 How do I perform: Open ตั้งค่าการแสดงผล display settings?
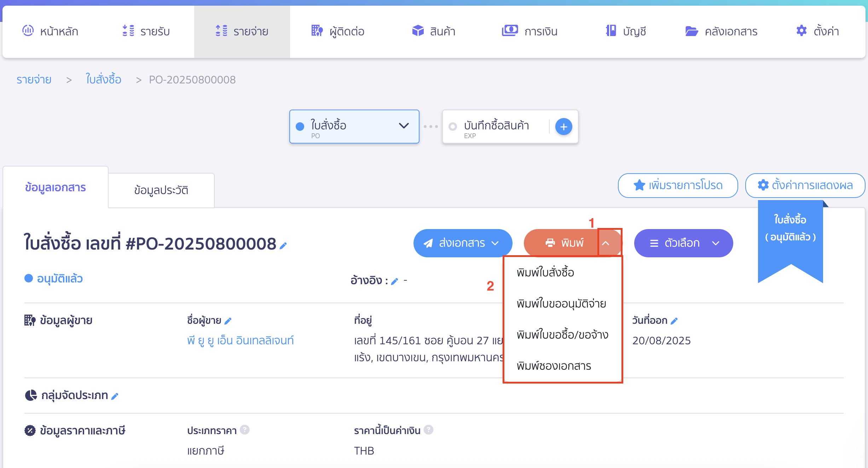point(805,185)
